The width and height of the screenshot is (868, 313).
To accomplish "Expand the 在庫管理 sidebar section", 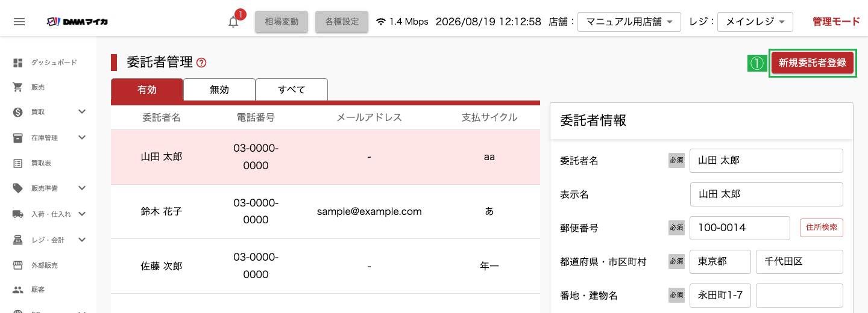I will [82, 137].
